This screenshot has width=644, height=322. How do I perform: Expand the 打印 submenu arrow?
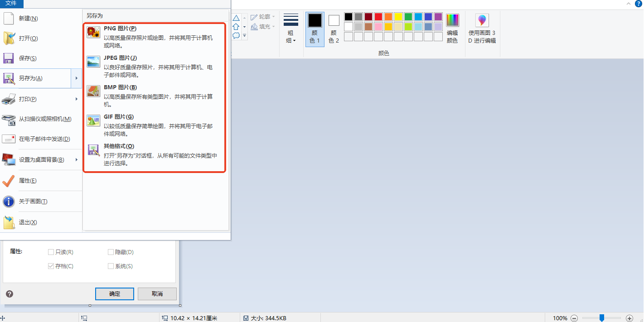[x=76, y=99]
